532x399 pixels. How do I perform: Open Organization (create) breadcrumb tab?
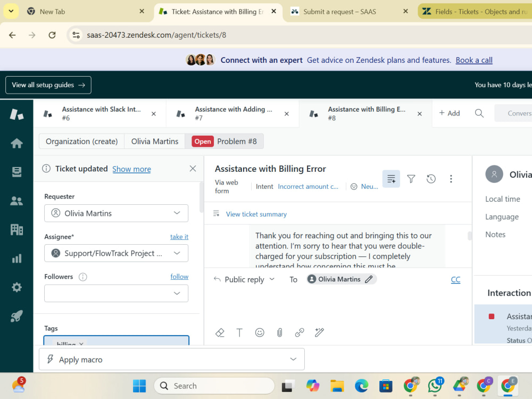[82, 142]
